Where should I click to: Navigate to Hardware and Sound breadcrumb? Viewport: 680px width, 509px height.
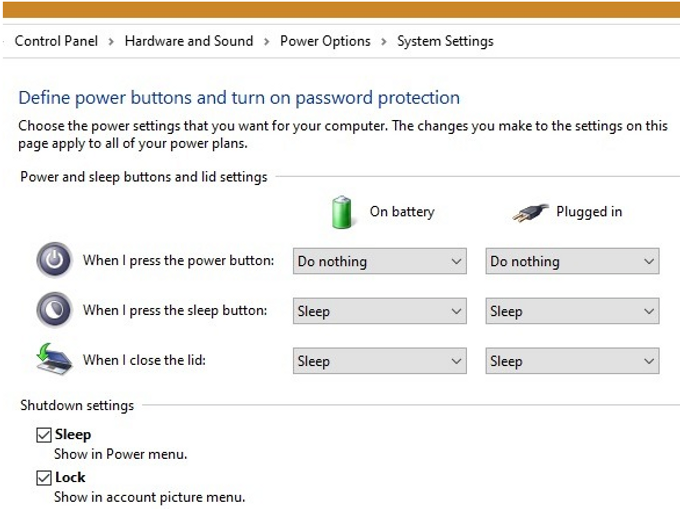click(x=189, y=41)
